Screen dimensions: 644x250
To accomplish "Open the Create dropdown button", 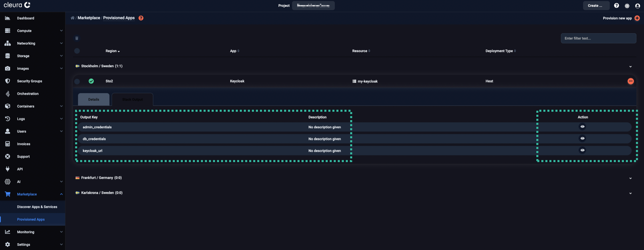I will [x=596, y=6].
